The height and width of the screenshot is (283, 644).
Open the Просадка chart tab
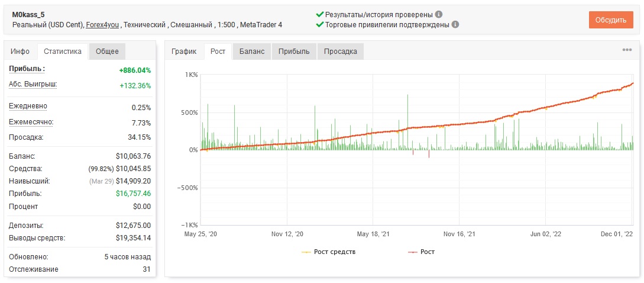[341, 52]
